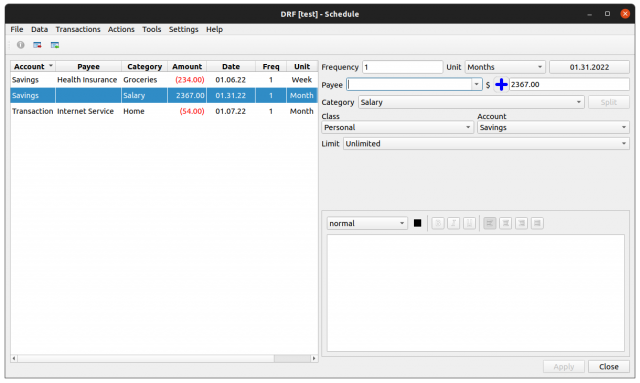Open the Tools menu
This screenshot has height=383, width=640.
151,29
